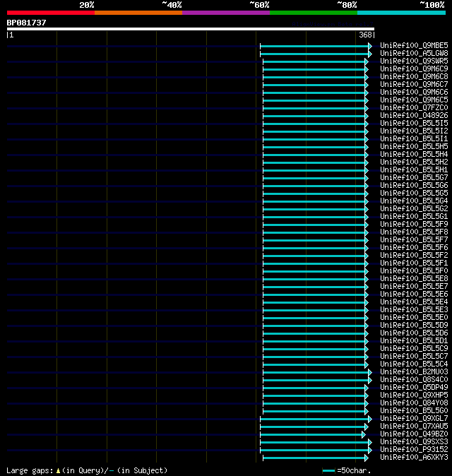Open the UniRef100_B5L5E7 entry
The image size is (452, 476).
coord(414,287)
